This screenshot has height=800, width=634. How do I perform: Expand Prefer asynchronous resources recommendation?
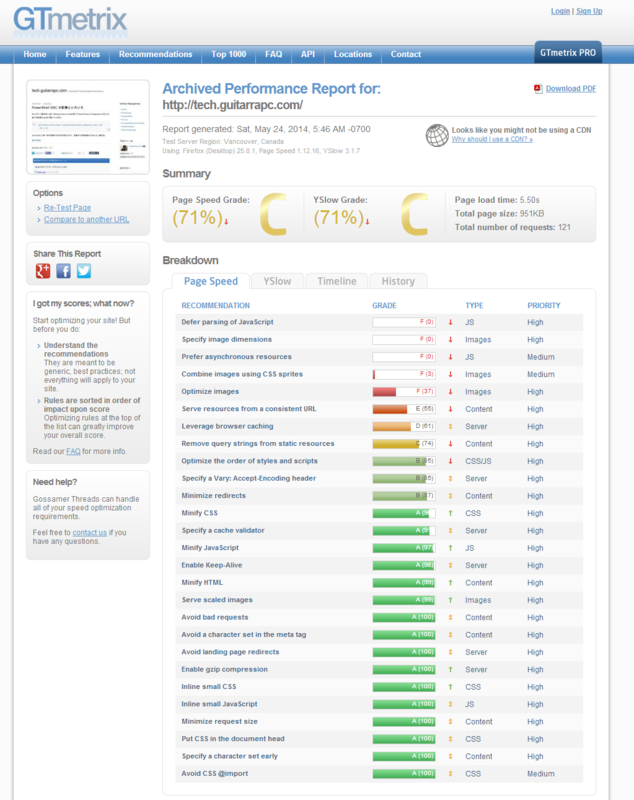(x=237, y=357)
